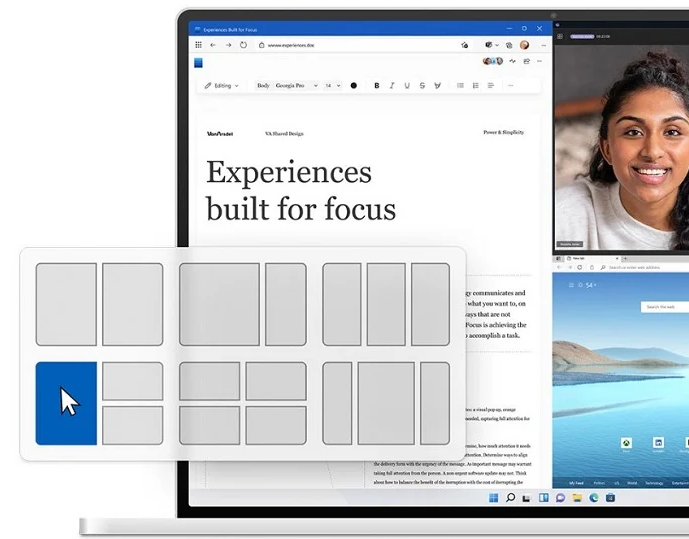Open the My Feed tab on new tab page
Image resolution: width=689 pixels, height=539 pixels.
(576, 483)
